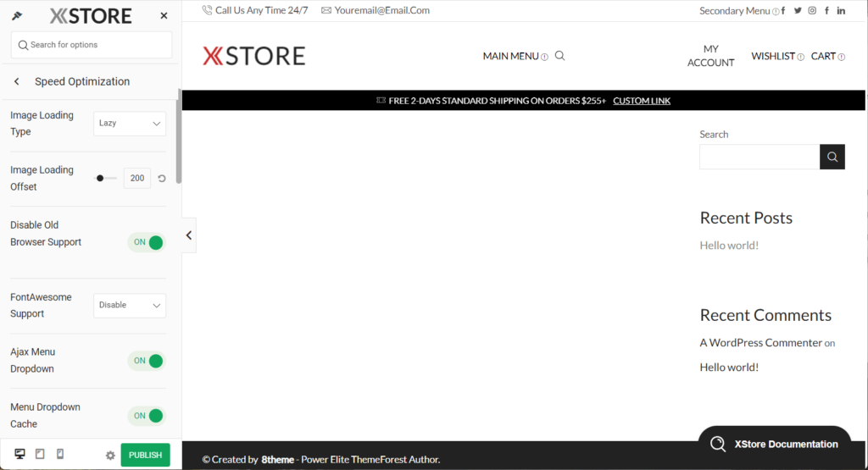Click the header search magnifier icon
868x470 pixels.
point(559,56)
